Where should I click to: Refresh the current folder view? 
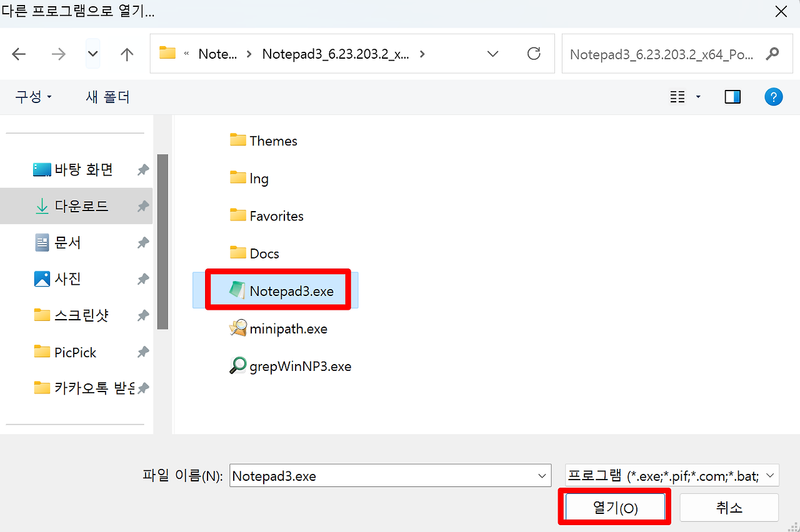[x=534, y=54]
